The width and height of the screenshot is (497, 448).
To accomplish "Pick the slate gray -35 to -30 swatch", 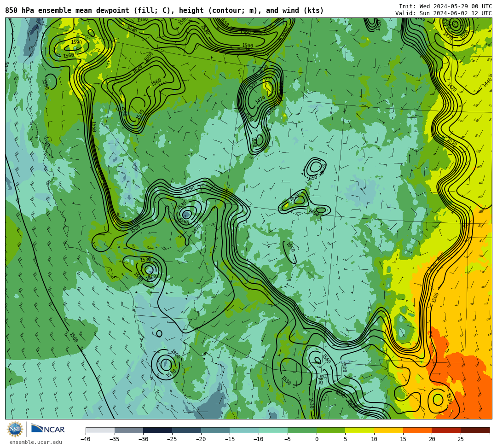I will (x=129, y=430).
